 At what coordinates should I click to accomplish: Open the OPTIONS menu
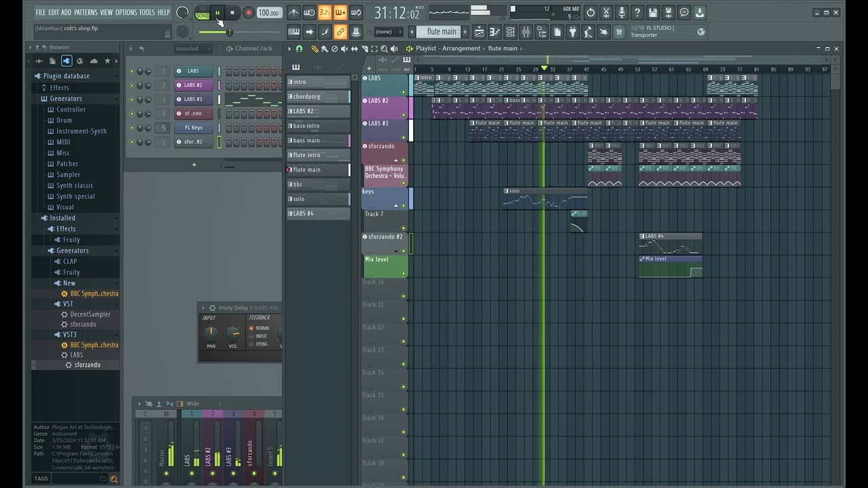[125, 12]
